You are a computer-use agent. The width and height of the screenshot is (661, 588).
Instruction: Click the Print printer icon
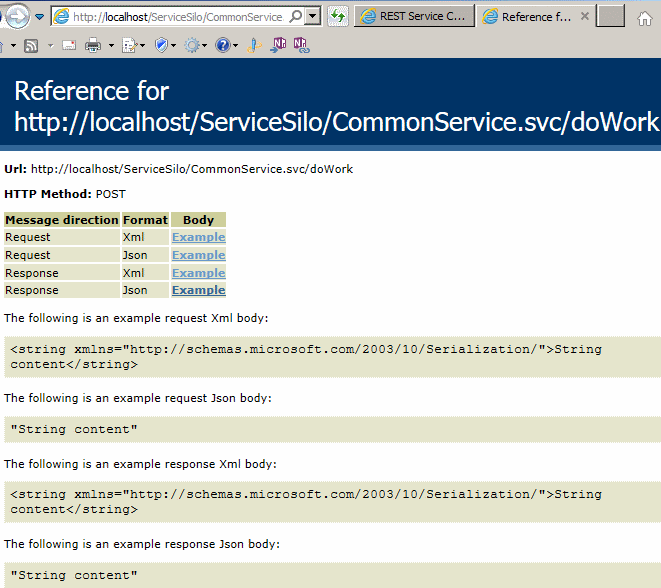tap(93, 45)
